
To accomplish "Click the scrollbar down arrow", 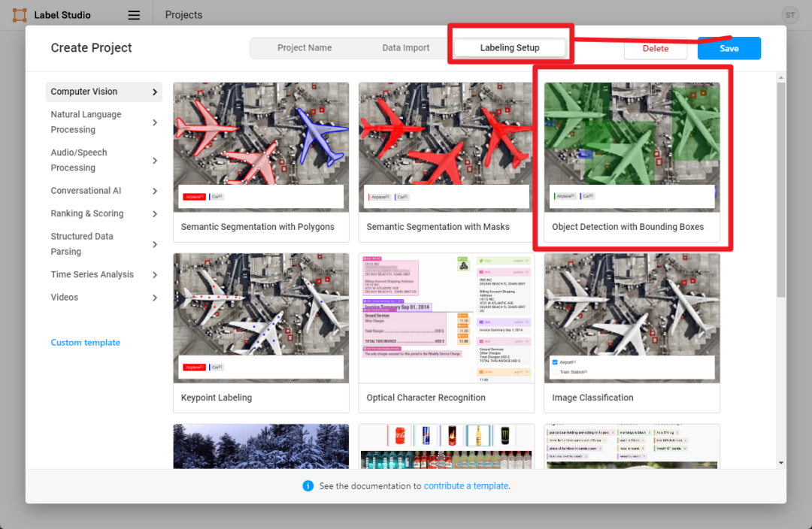I will [781, 463].
